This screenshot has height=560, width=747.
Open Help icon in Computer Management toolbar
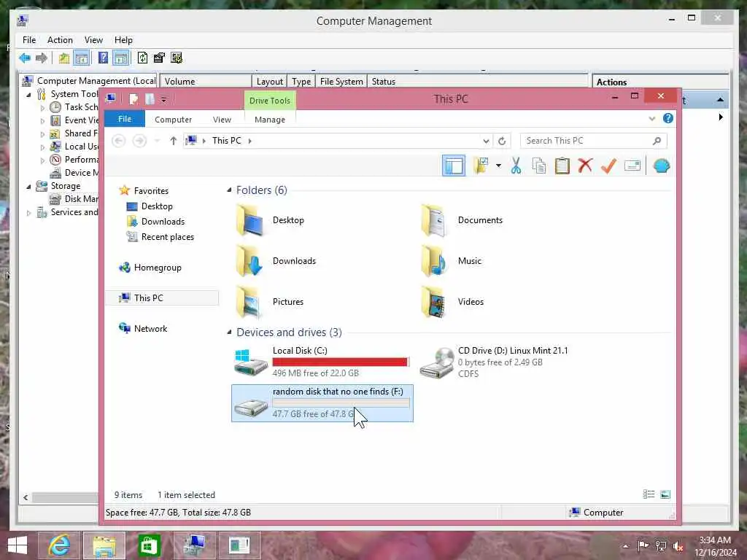(x=103, y=58)
